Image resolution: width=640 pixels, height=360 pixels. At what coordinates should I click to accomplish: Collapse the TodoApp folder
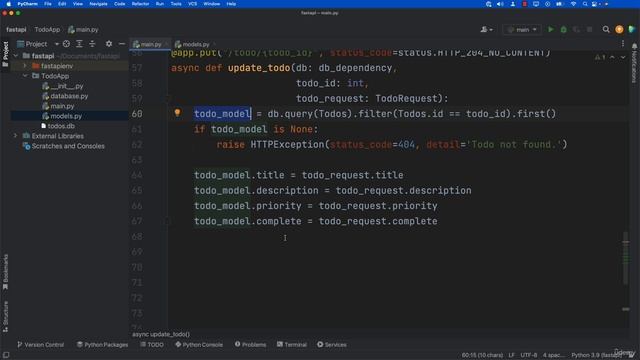(x=25, y=76)
